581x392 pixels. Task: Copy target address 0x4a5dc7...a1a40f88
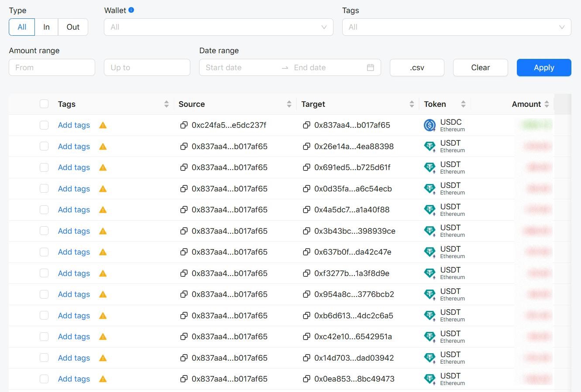(306, 210)
